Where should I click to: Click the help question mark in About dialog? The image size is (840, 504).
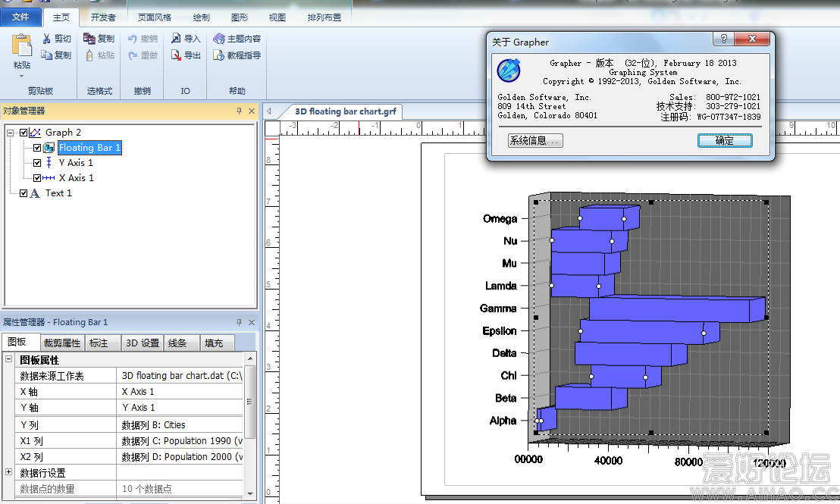tap(723, 39)
